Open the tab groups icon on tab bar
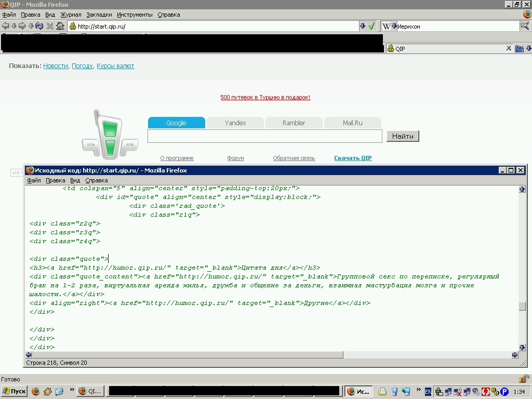The image size is (532, 399). tap(520, 48)
